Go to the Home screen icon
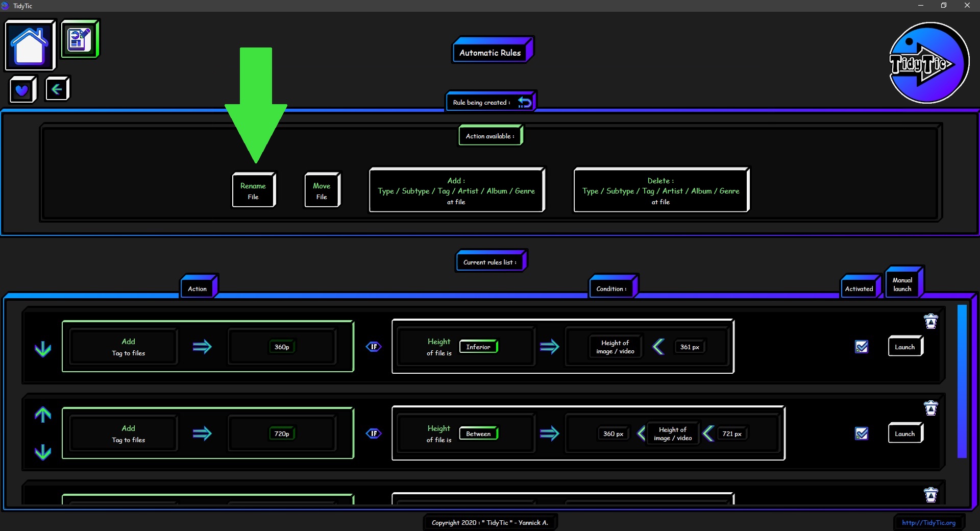The width and height of the screenshot is (980, 531). tap(30, 45)
